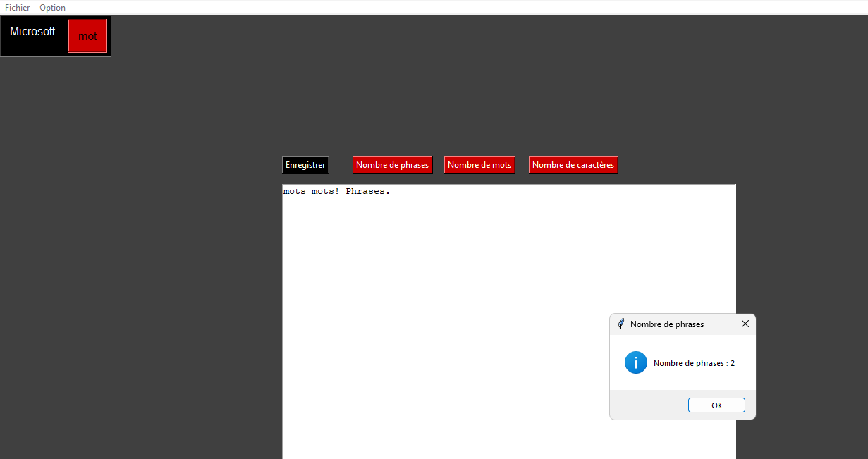Click the dialog title 'Nombre de phrases'
Viewport: 868px width, 459px height.
coord(666,324)
